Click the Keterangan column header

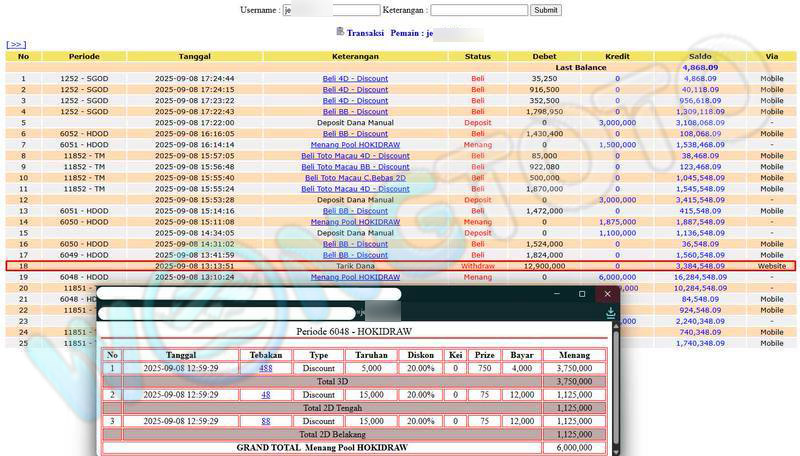click(x=355, y=56)
